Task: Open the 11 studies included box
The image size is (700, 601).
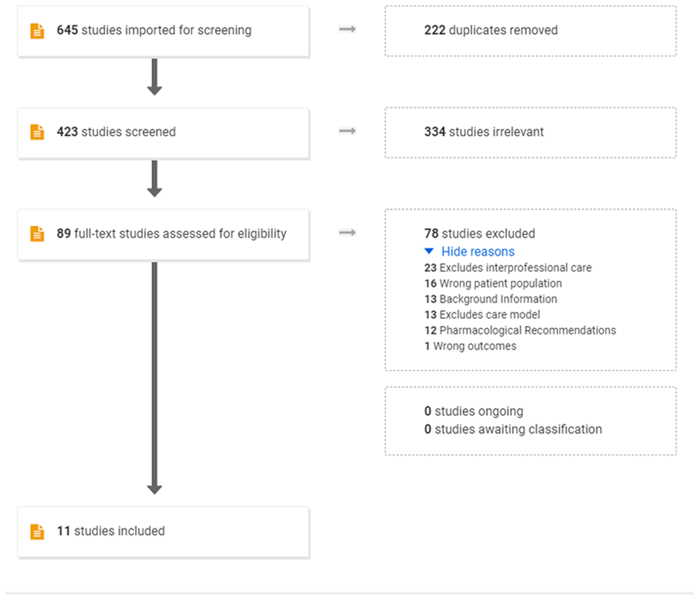Action: coord(163,532)
